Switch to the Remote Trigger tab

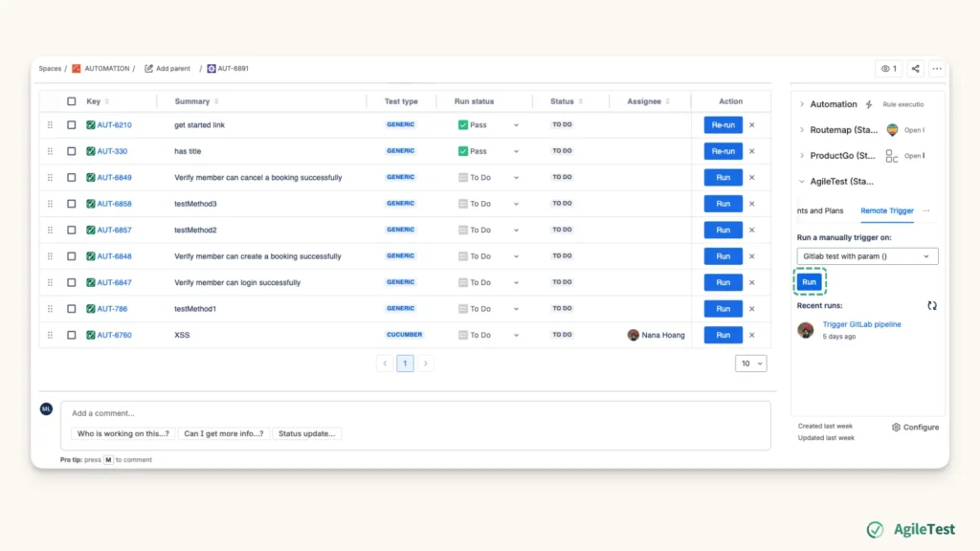click(887, 211)
